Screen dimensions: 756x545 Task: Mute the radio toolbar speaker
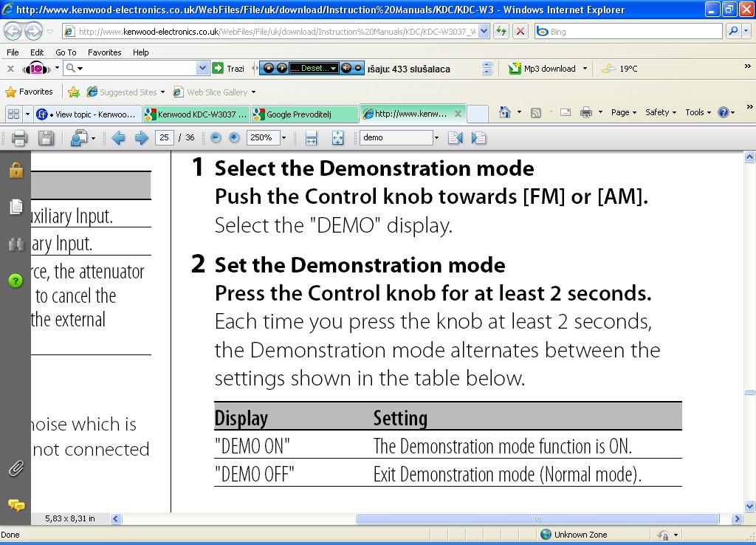pyautogui.click(x=346, y=68)
